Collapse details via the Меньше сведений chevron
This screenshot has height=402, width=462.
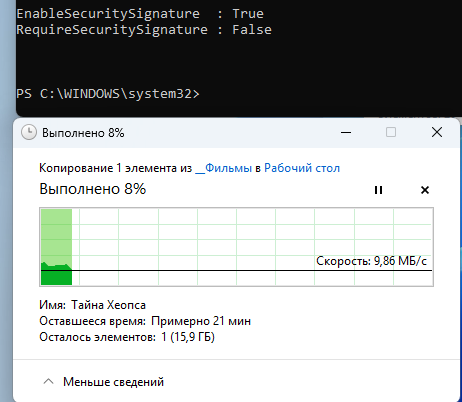point(49,381)
